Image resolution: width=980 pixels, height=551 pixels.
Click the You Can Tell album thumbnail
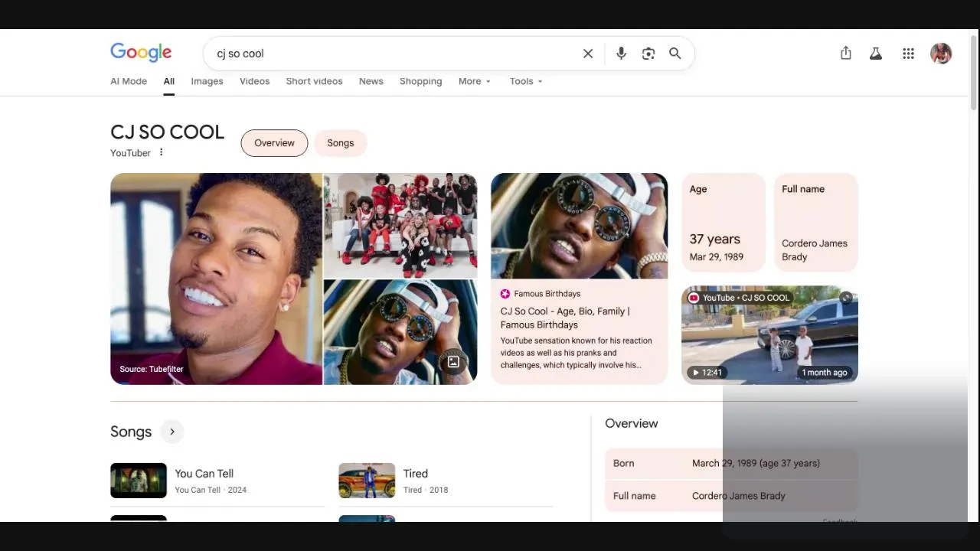(x=139, y=481)
